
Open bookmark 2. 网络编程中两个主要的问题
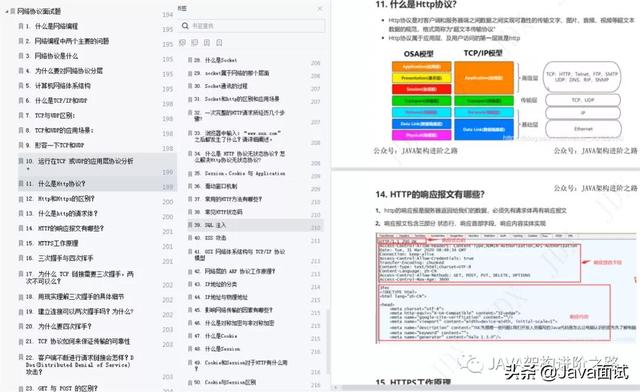click(67, 41)
